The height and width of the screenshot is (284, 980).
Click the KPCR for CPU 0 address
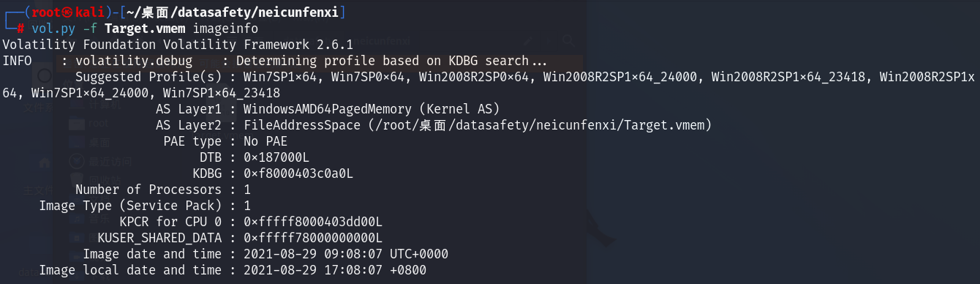click(313, 222)
